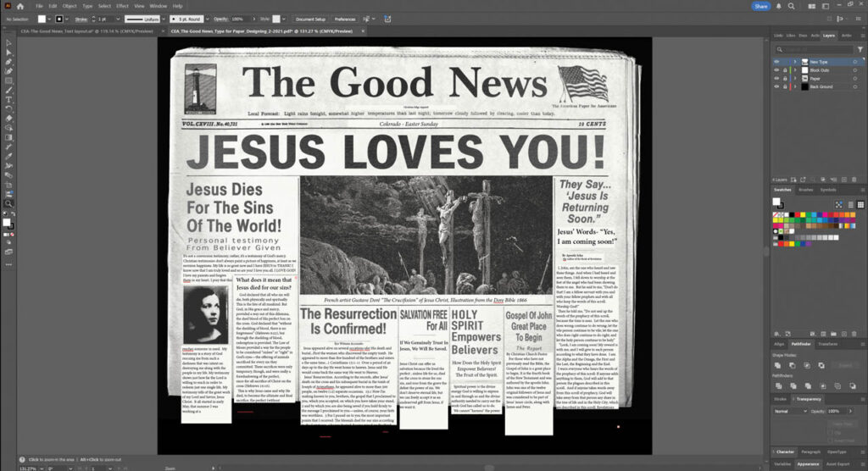Delete swatch with trash icon
The width and height of the screenshot is (868, 471).
pyautogui.click(x=854, y=335)
